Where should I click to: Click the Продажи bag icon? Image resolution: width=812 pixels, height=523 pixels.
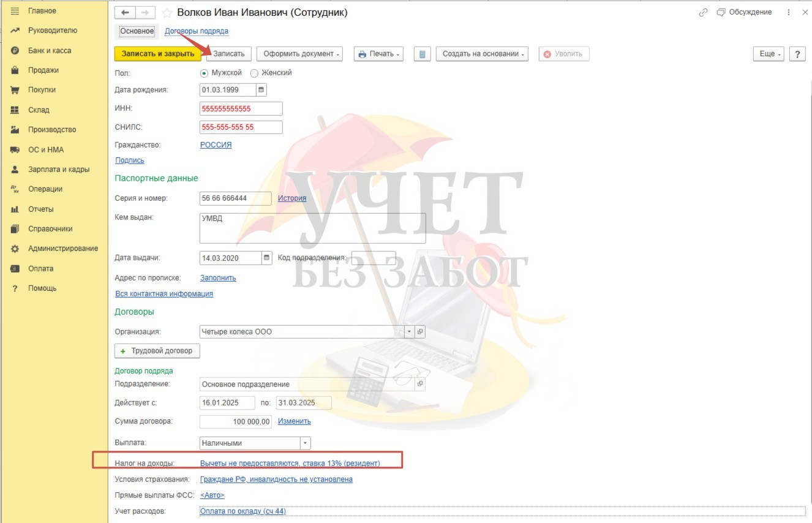click(15, 70)
